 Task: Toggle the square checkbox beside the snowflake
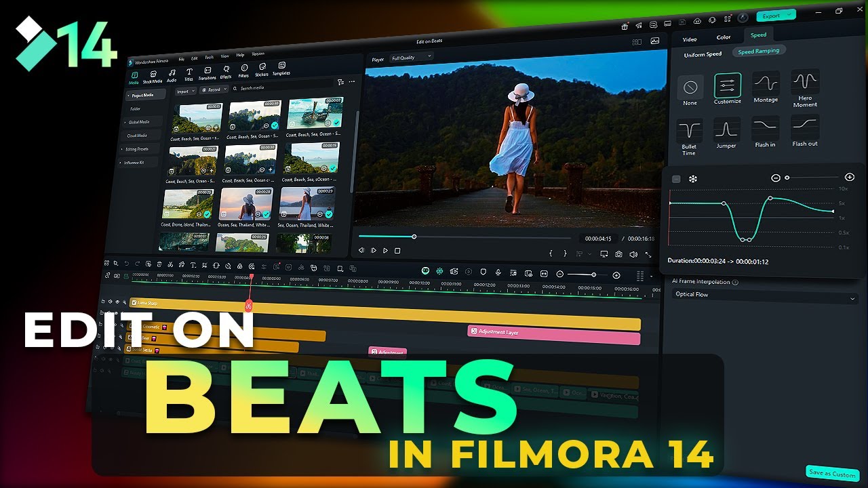pos(676,179)
